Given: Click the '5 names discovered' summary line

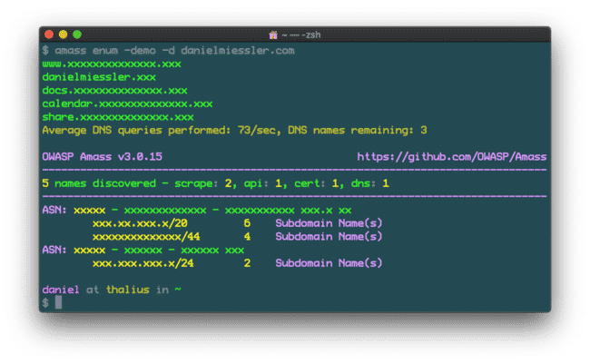Looking at the screenshot, I should [215, 183].
